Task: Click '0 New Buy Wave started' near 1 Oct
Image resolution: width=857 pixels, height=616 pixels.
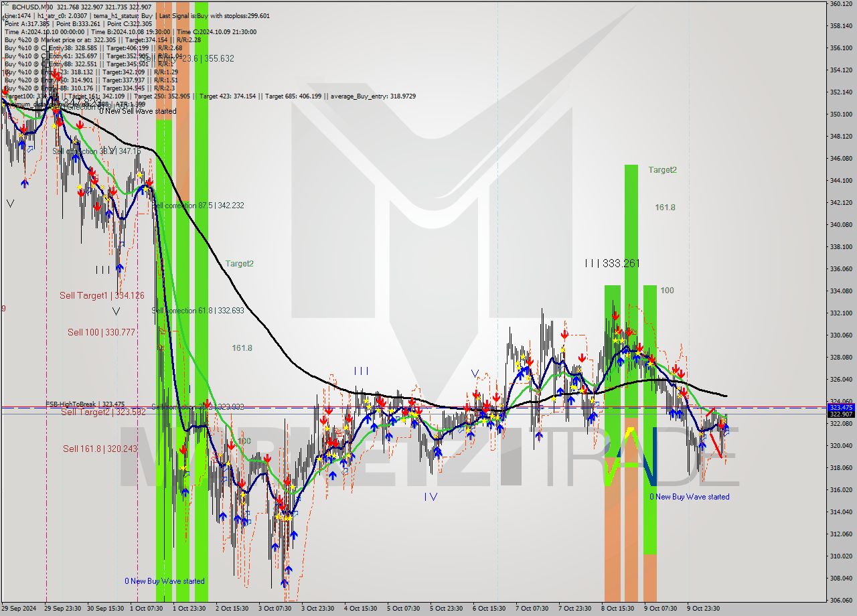Action: tap(165, 581)
